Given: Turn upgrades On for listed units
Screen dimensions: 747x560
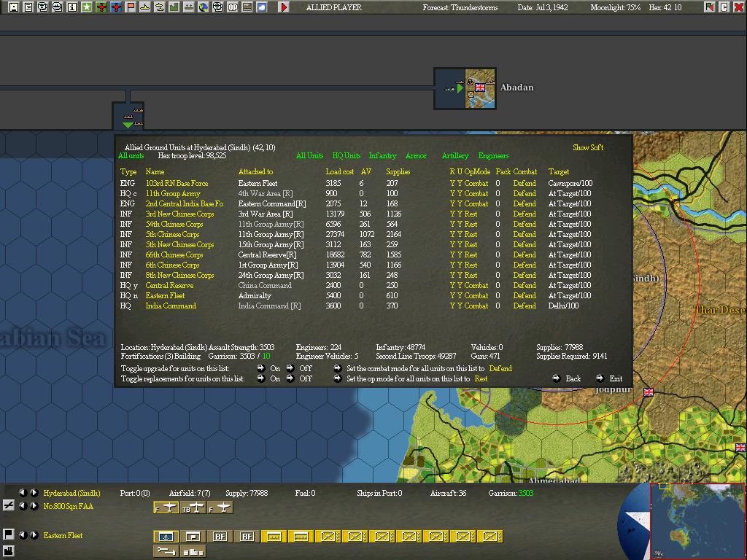Looking at the screenshot, I should (x=261, y=368).
